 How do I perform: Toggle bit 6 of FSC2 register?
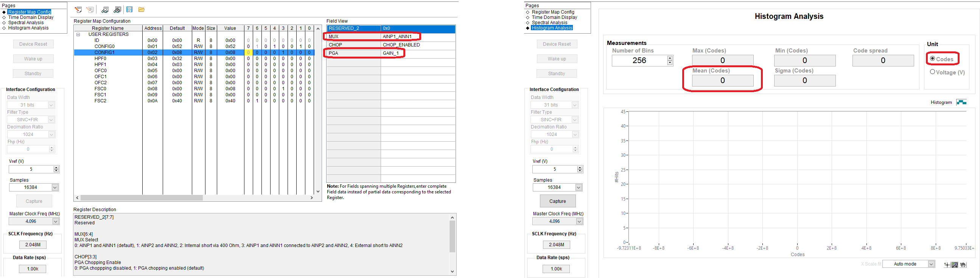(x=257, y=101)
